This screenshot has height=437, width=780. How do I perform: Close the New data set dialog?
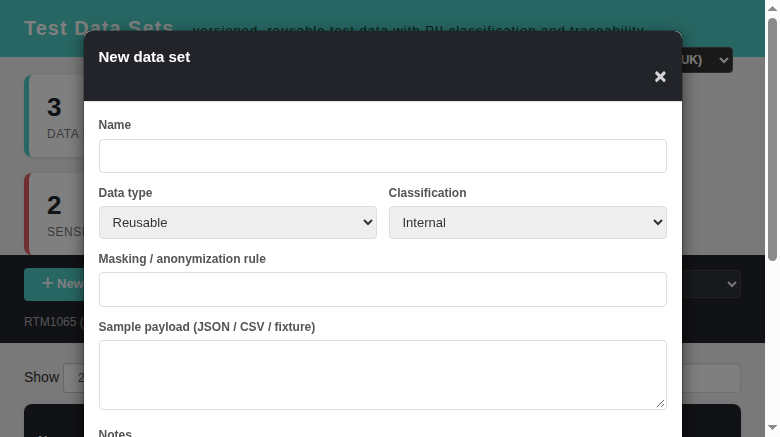(x=660, y=77)
